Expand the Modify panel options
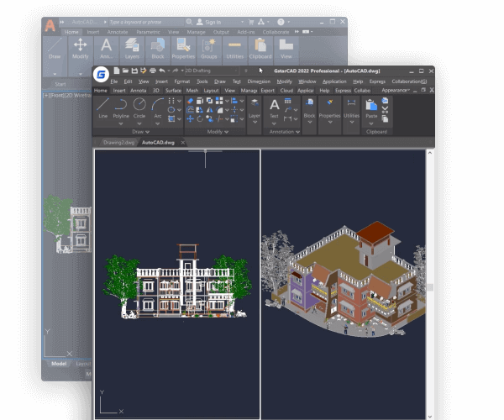This screenshot has height=420, width=504. 215,132
